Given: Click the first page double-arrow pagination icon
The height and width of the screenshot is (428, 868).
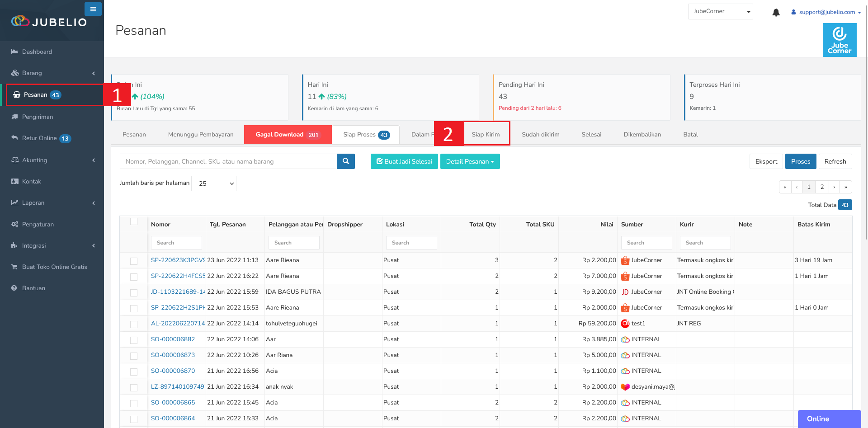Looking at the screenshot, I should tap(785, 187).
